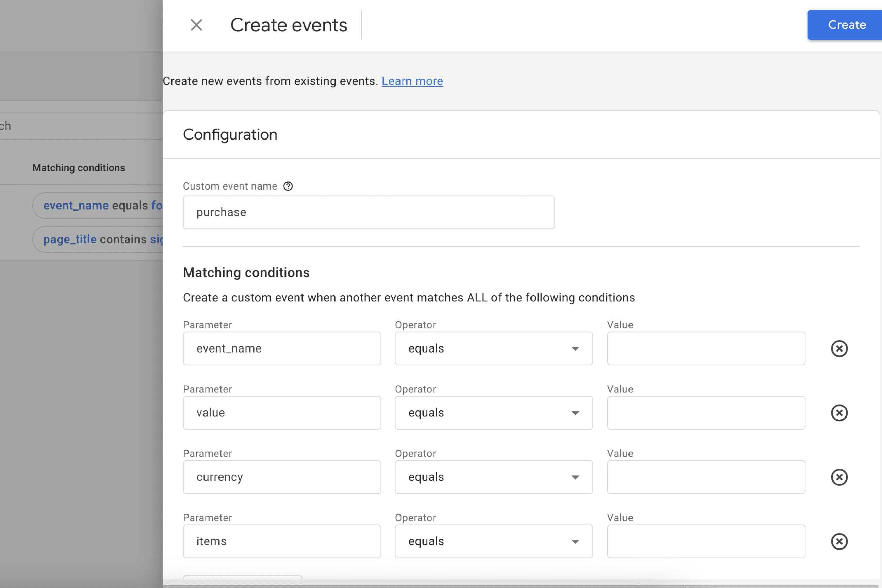The width and height of the screenshot is (882, 588).
Task: Select the event_name equals condition chip
Action: click(x=99, y=205)
